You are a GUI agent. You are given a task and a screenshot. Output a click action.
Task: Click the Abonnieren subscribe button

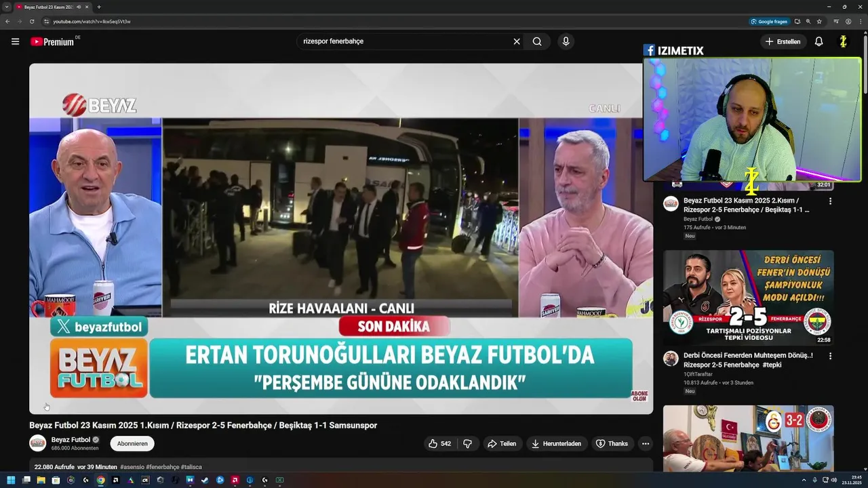(x=132, y=443)
